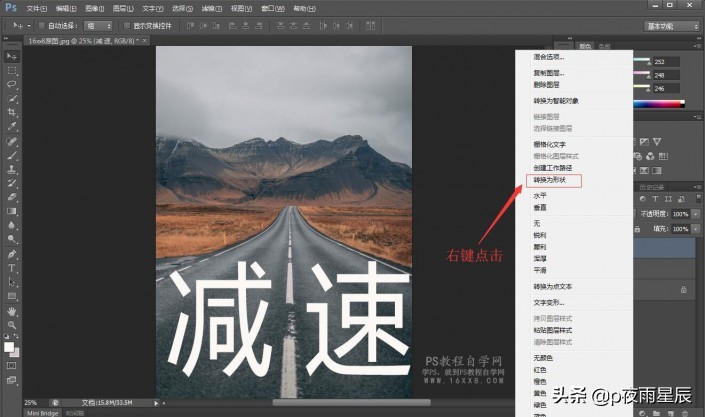Open the Move tool preset picker arrow
Viewport: 705px width, 417px height.
click(29, 26)
